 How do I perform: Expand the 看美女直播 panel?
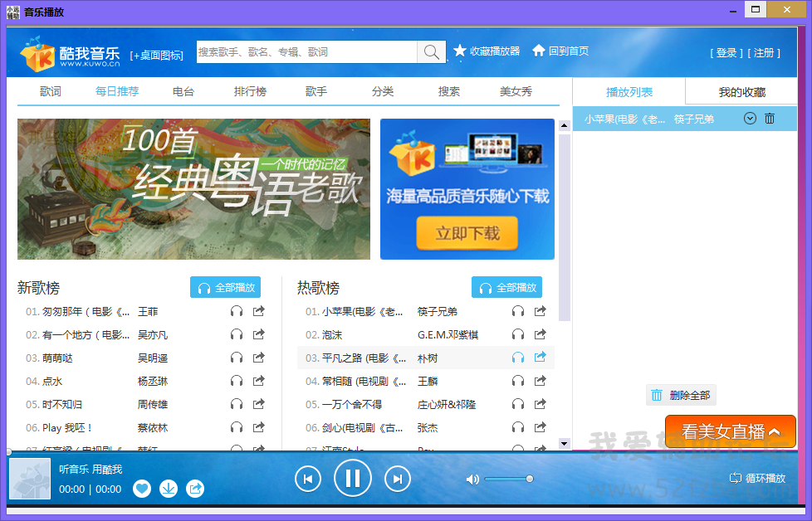(x=731, y=431)
